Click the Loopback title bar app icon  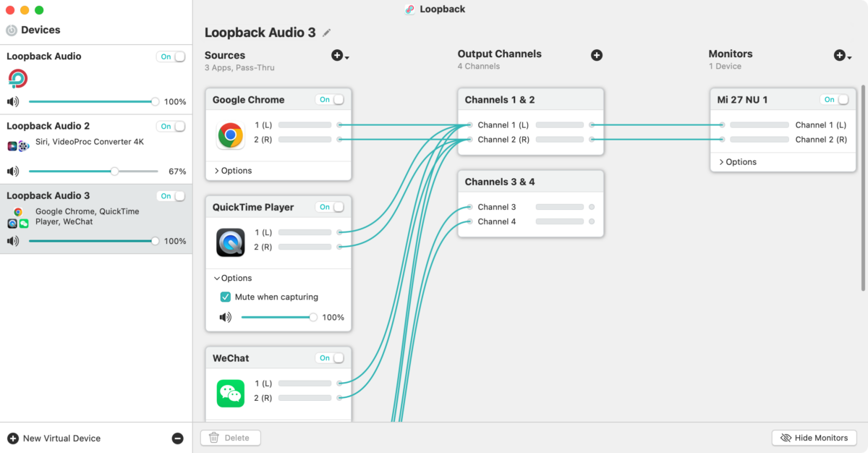410,9
